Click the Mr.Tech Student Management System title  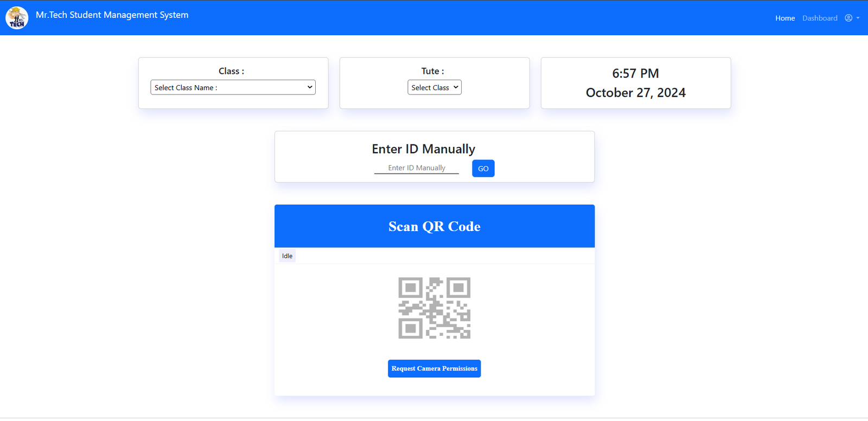coord(112,15)
